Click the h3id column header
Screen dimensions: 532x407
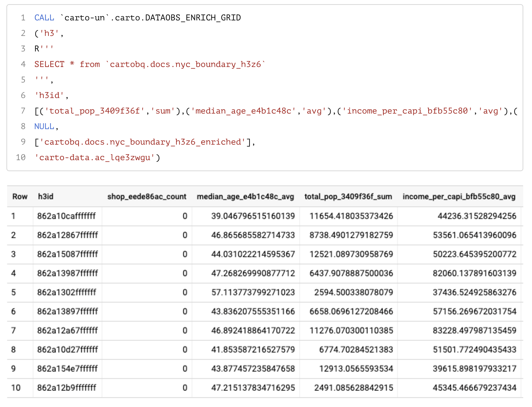[46, 196]
